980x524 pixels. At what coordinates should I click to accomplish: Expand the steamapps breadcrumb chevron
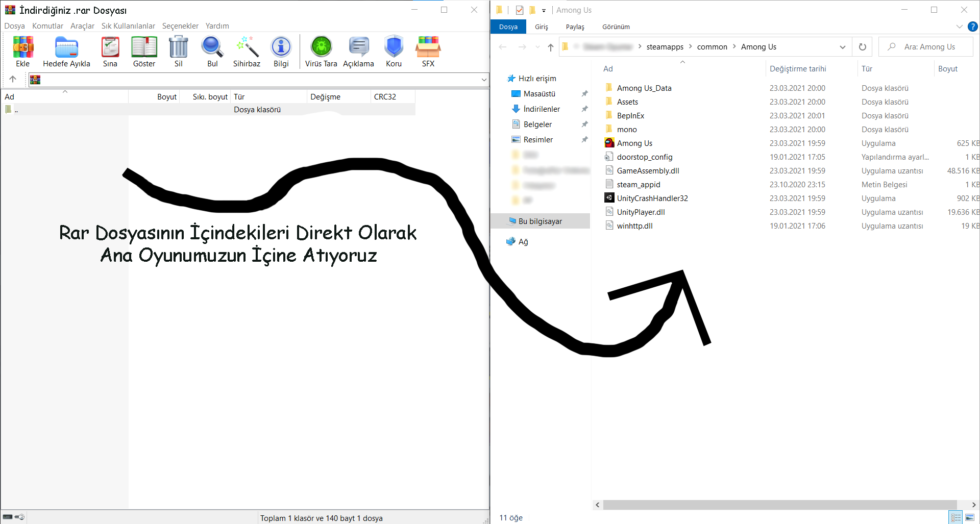tap(691, 46)
